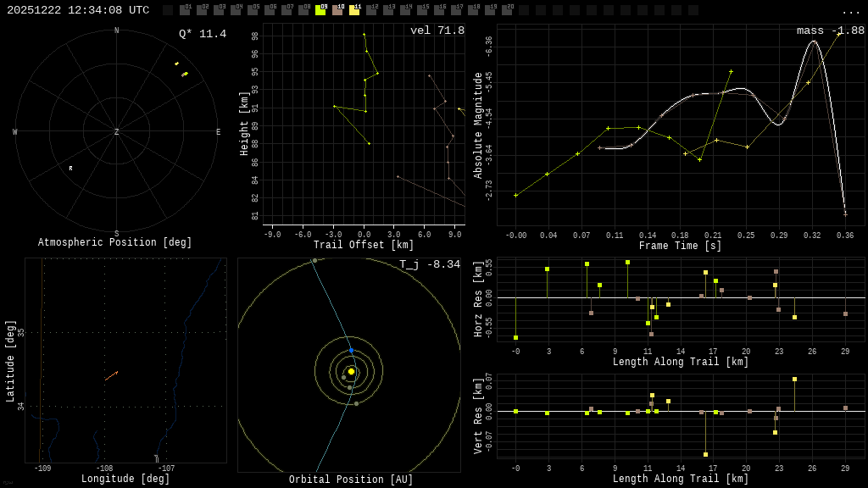Toggle the tan camera 10 square
868x488 pixels.
click(337, 10)
